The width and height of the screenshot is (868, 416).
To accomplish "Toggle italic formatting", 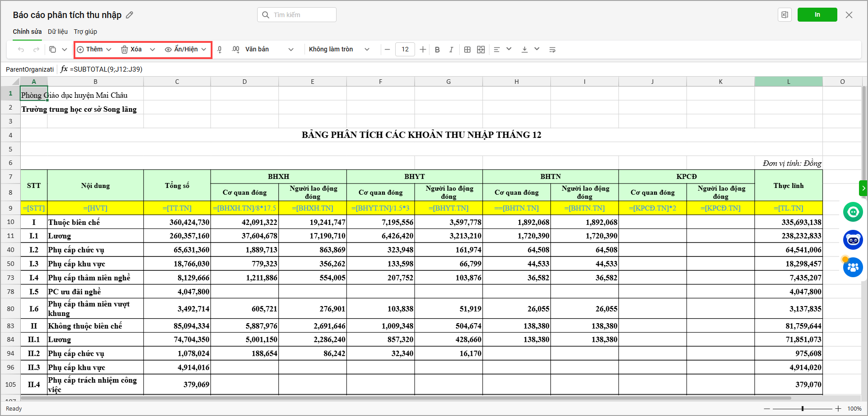I will (x=451, y=50).
